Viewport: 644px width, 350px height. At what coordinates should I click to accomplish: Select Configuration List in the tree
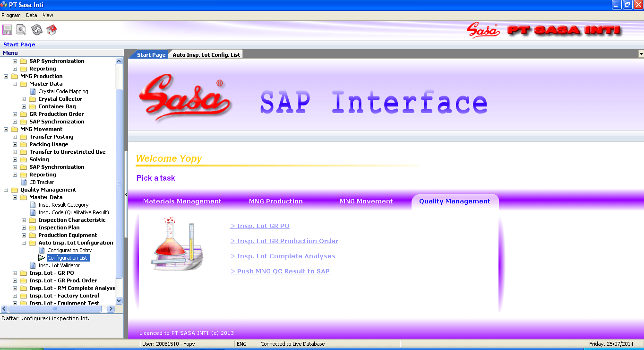point(68,258)
